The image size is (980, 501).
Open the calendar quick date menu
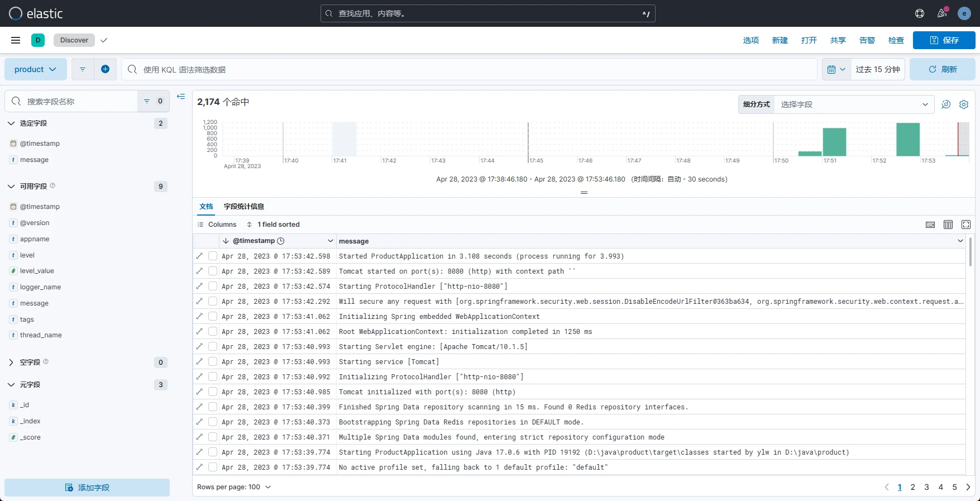point(836,69)
